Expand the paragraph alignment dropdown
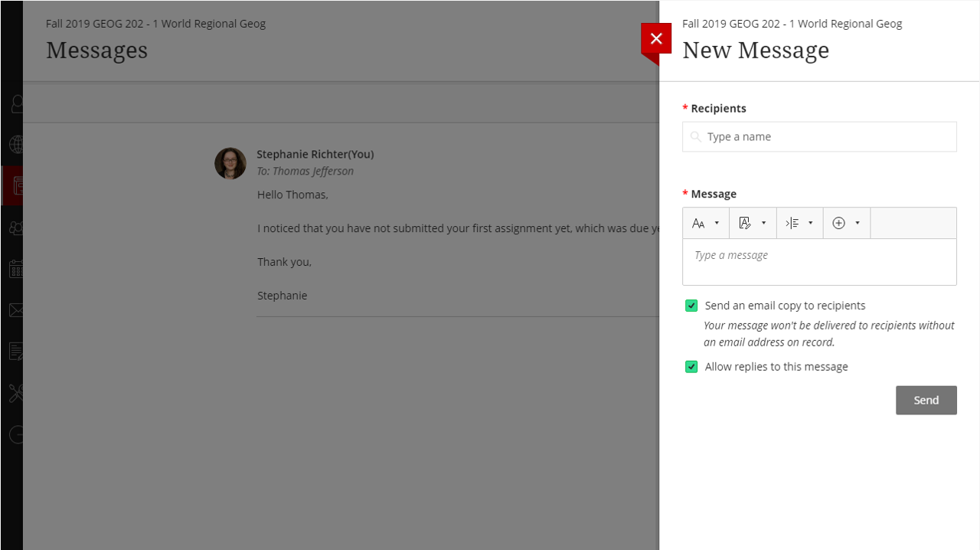Screen dimensions: 980x550 coord(799,223)
